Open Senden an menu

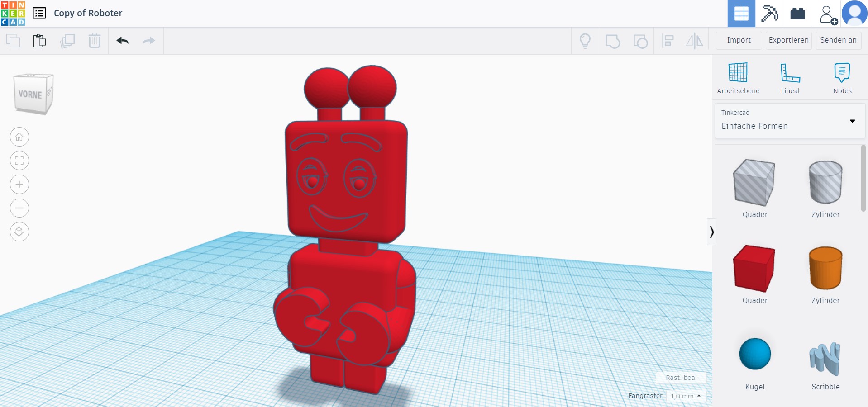(x=838, y=40)
